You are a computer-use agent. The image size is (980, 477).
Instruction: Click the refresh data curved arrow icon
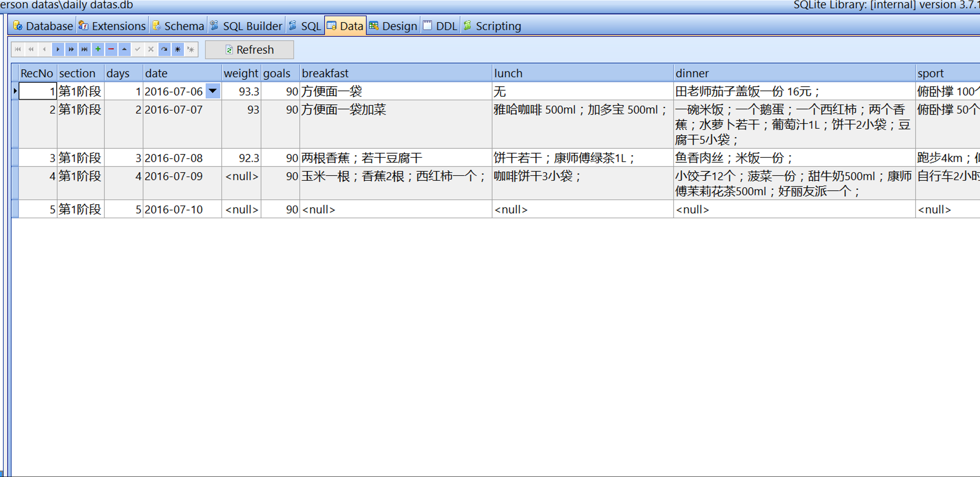pyautogui.click(x=164, y=49)
